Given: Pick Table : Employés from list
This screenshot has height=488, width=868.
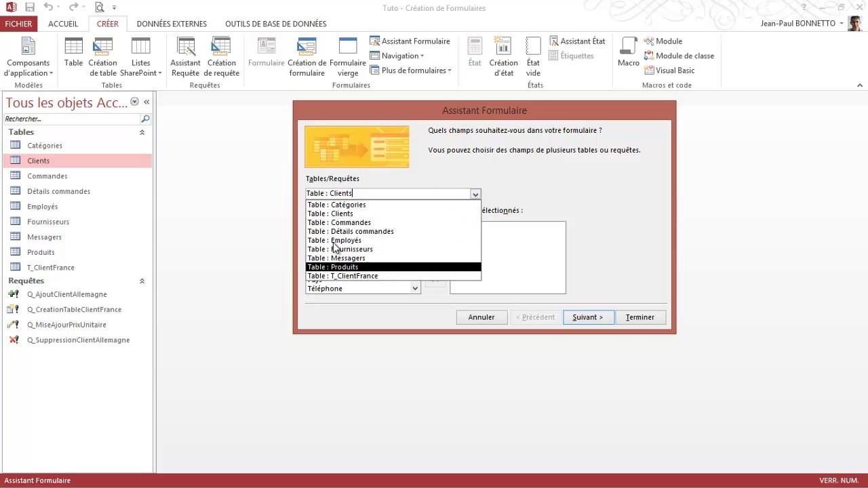Looking at the screenshot, I should [x=393, y=240].
